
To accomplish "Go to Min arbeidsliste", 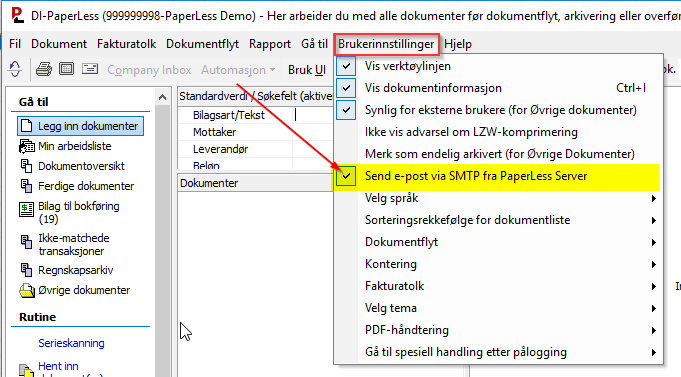I will [x=75, y=146].
